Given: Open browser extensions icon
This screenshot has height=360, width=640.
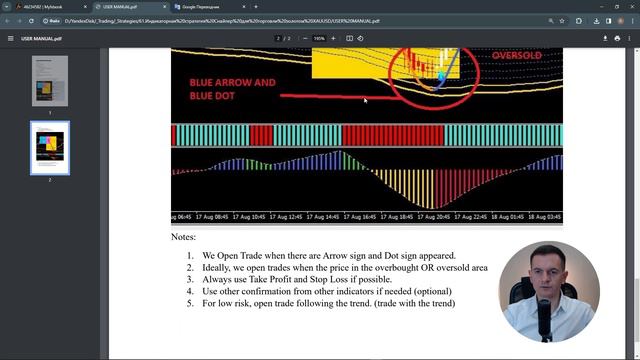Looking at the screenshot, I should coord(579,21).
